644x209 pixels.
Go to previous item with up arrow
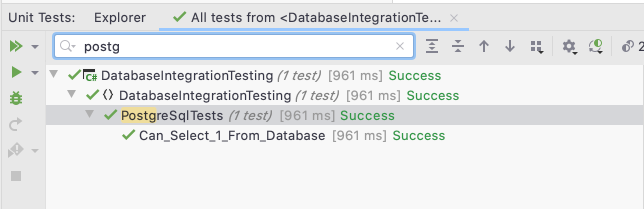tap(483, 46)
